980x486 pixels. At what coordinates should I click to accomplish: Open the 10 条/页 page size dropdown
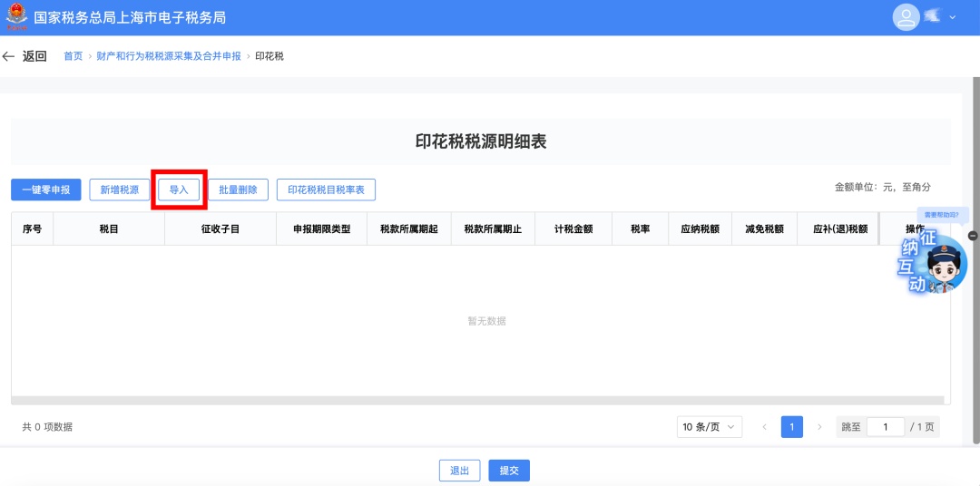pos(709,427)
